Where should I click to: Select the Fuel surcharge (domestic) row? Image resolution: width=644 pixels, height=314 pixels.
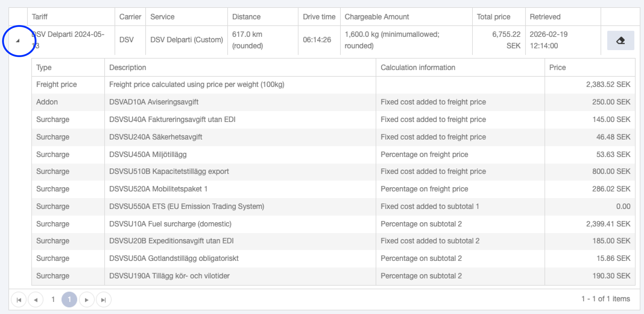tap(333, 224)
